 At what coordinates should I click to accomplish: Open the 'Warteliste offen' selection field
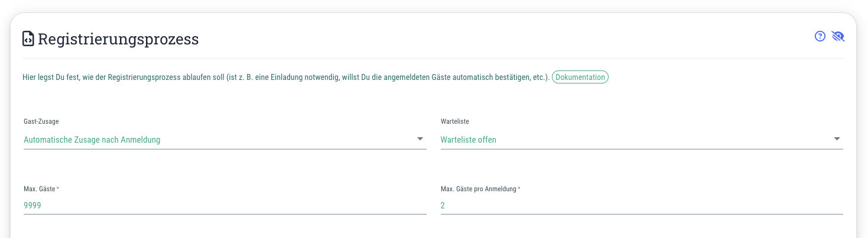[642, 140]
